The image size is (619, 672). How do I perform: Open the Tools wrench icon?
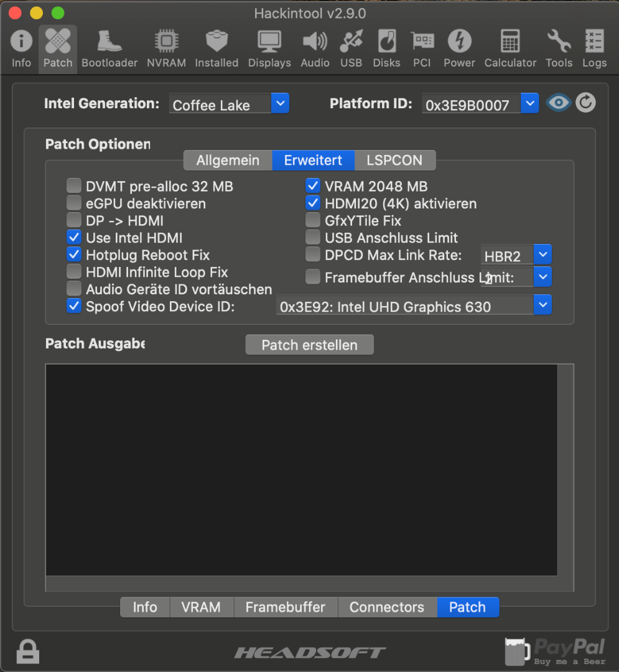559,48
